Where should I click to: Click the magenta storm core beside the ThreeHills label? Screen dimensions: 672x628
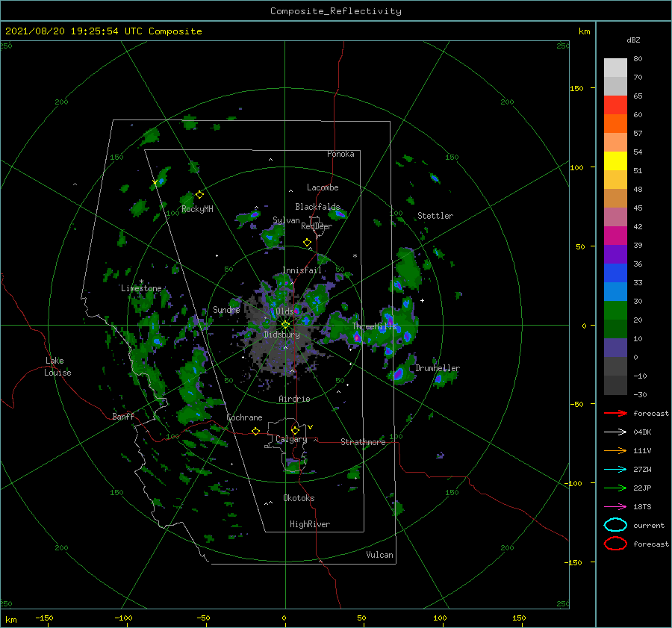[x=357, y=338]
